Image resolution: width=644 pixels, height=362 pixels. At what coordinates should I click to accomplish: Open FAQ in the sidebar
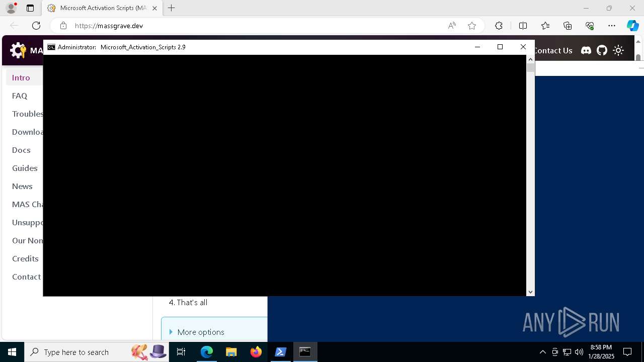point(20,96)
